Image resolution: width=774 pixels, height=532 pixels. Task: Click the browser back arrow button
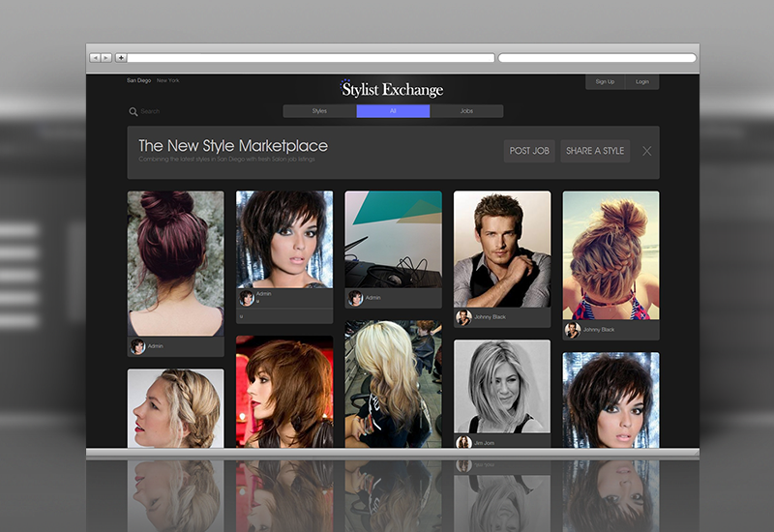pos(95,58)
